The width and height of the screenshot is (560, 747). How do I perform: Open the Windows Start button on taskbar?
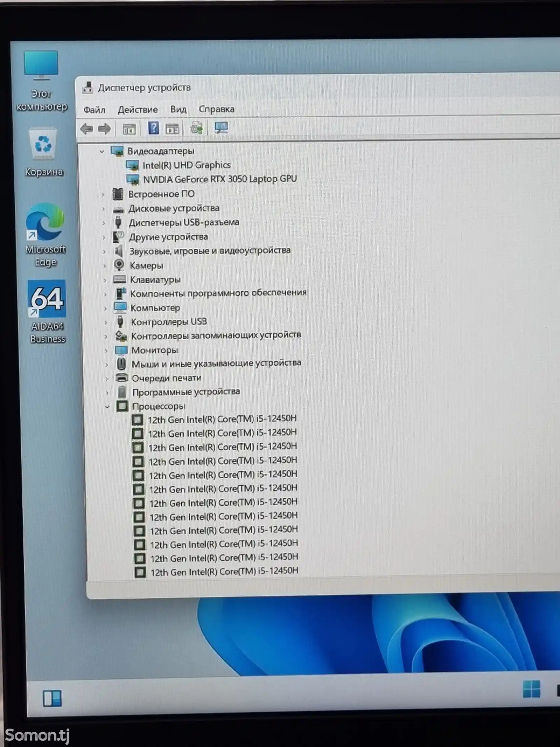pos(531,689)
